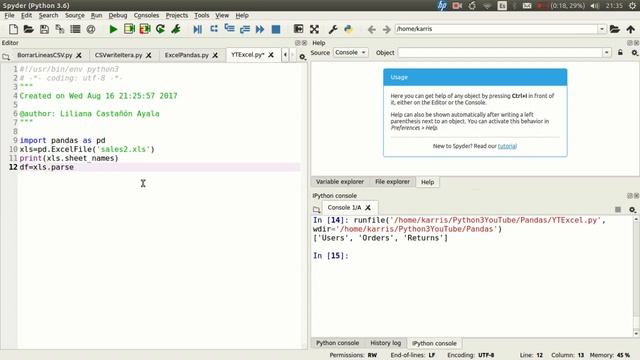The height and width of the screenshot is (360, 640).
Task: Open the View menu
Action: [222, 15]
